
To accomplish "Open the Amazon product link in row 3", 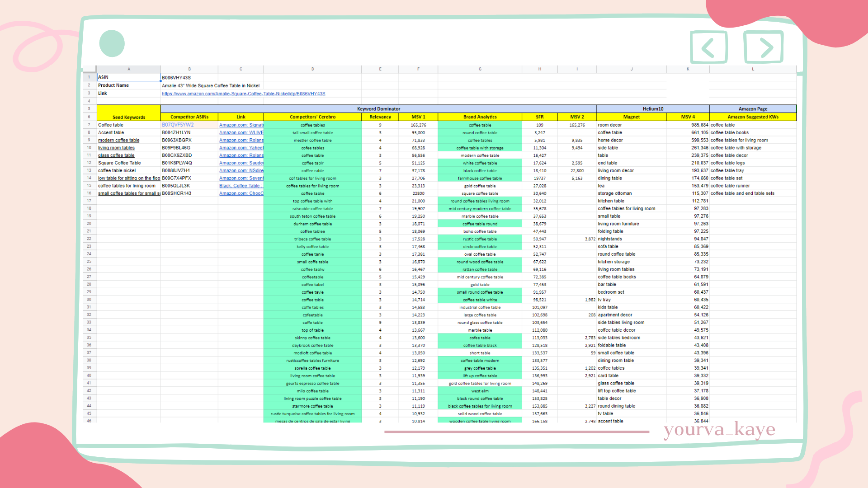I will pyautogui.click(x=243, y=94).
